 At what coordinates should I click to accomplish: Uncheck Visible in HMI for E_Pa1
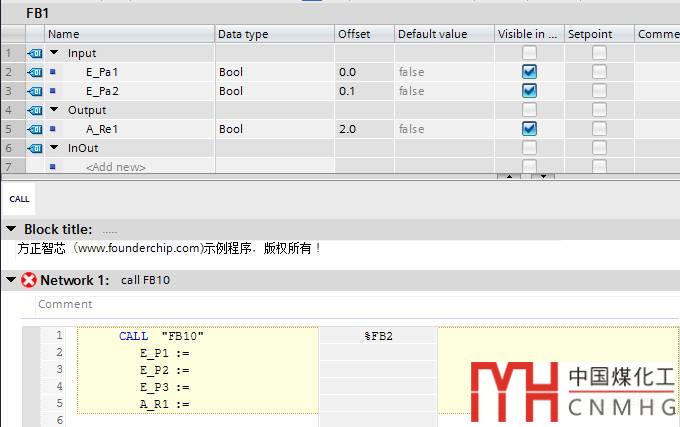[529, 72]
